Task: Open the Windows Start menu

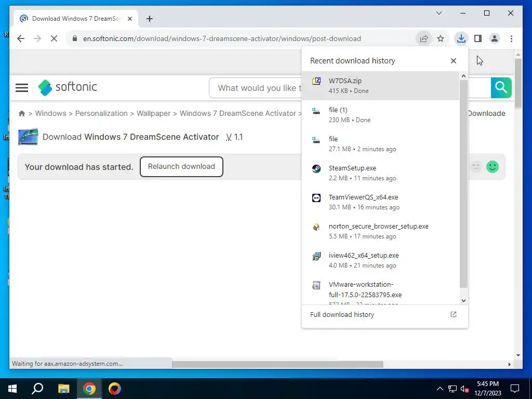Action: pyautogui.click(x=12, y=389)
